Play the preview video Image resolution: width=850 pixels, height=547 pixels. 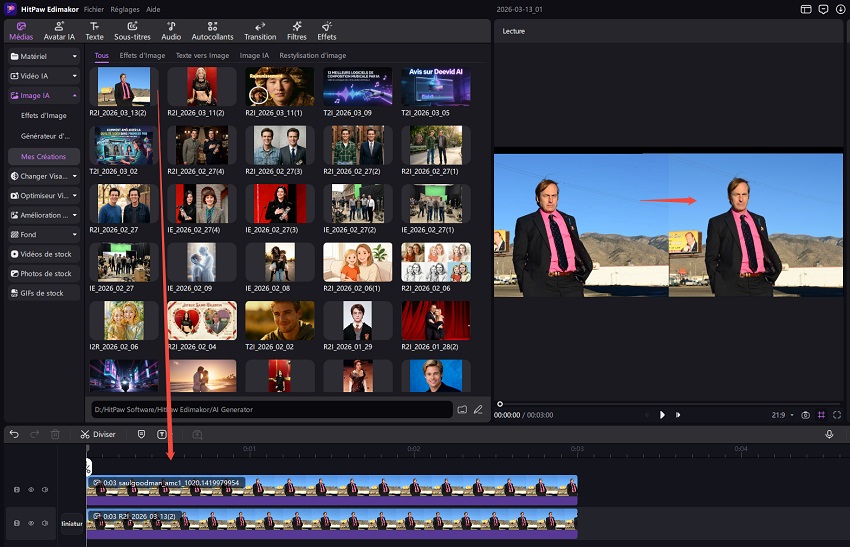pos(662,415)
